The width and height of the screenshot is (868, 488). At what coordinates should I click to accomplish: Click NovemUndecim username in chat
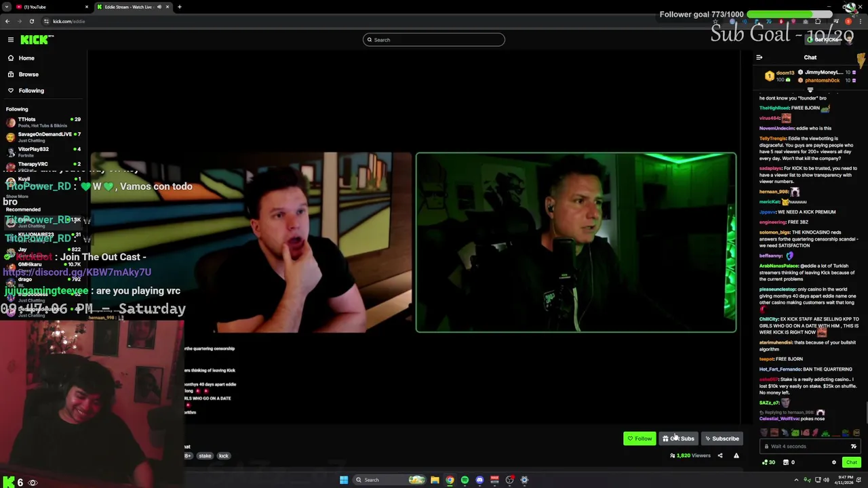(x=776, y=128)
